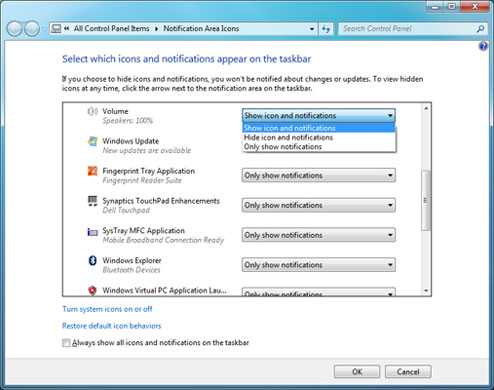The width and height of the screenshot is (494, 390).
Task: Click the Bluetooth Devices subtitle
Action: tap(131, 270)
